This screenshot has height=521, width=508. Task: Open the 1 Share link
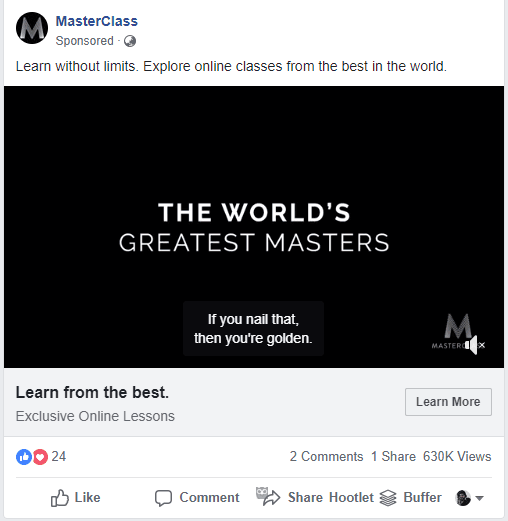click(393, 456)
